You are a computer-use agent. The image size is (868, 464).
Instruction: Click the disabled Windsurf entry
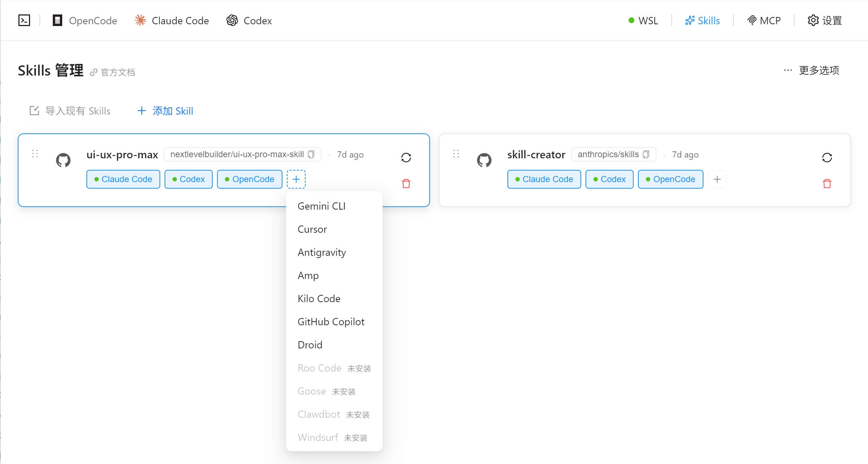click(334, 437)
